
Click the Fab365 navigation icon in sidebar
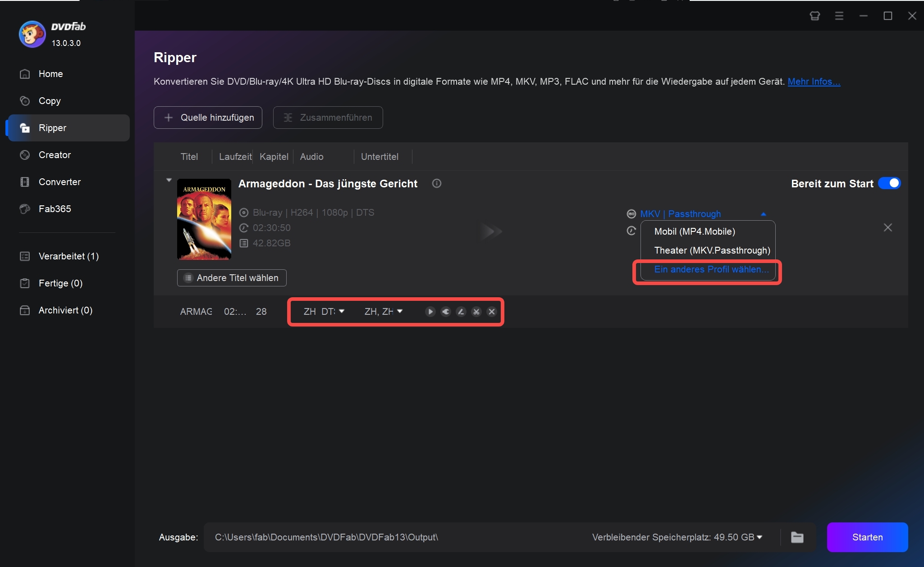pyautogui.click(x=24, y=209)
